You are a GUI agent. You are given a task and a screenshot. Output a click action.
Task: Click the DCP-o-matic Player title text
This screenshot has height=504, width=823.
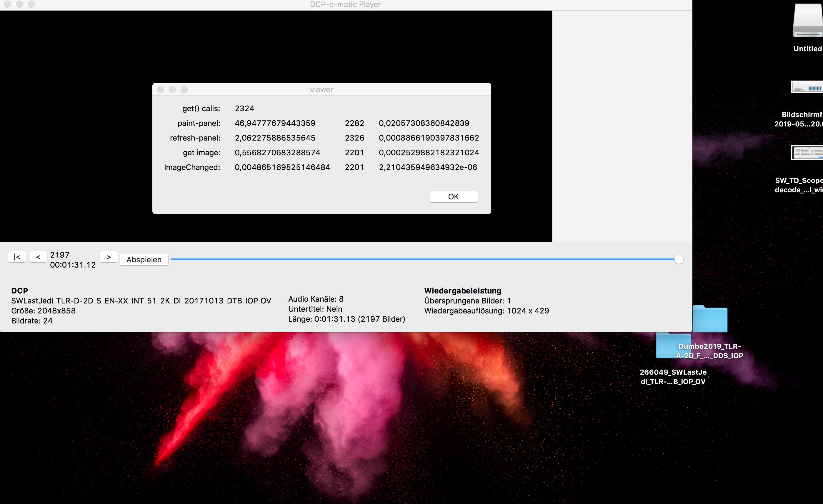(345, 5)
